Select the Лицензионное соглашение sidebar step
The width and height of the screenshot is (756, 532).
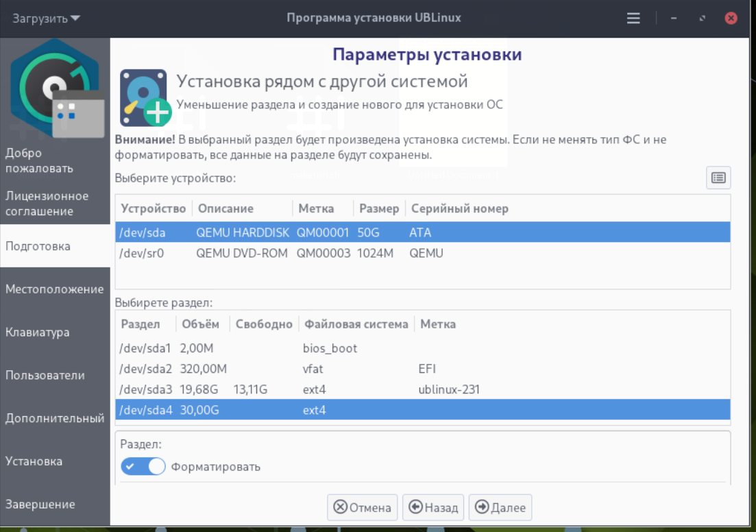pyautogui.click(x=55, y=204)
